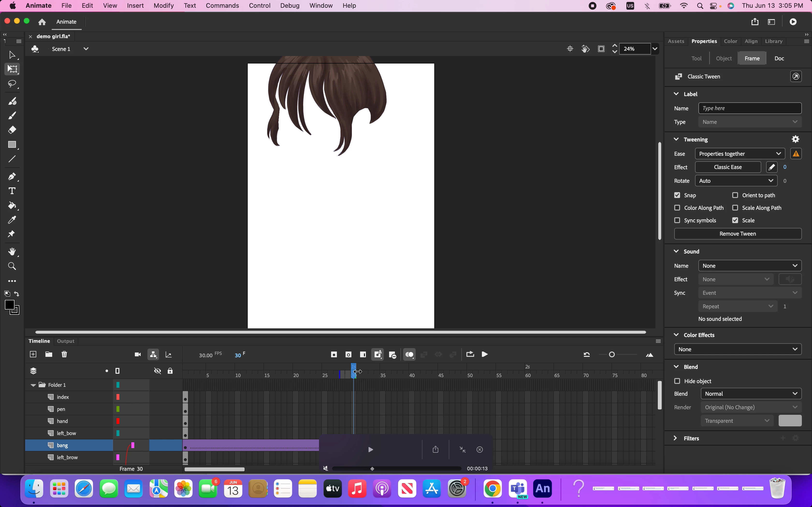Expand the Filters section

pos(675,438)
